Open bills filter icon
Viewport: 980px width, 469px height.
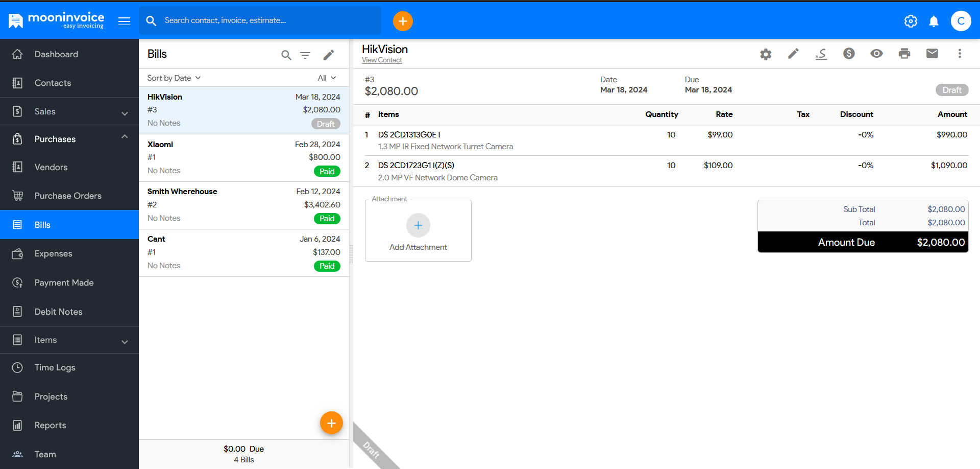[305, 55]
